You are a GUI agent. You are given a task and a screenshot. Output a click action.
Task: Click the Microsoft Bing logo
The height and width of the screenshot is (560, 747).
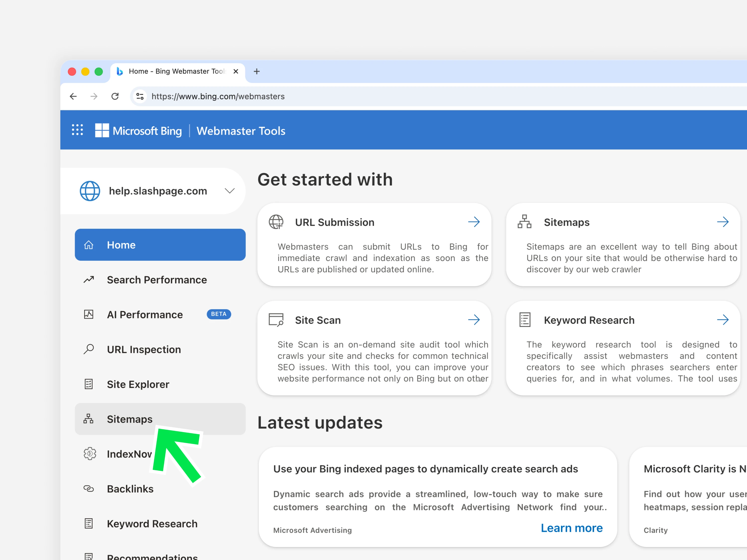(138, 131)
